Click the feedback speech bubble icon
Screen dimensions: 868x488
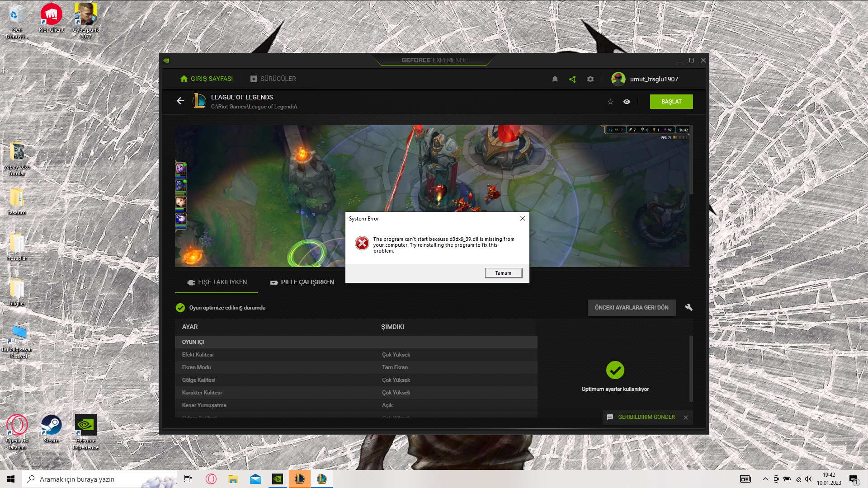pos(610,417)
